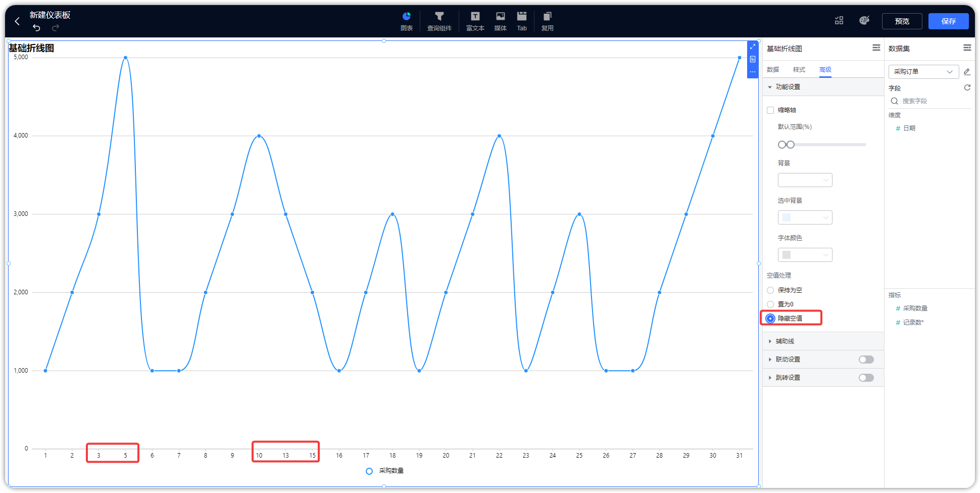Insert a 媒体 media component
Image resolution: width=980 pixels, height=493 pixels.
(501, 21)
